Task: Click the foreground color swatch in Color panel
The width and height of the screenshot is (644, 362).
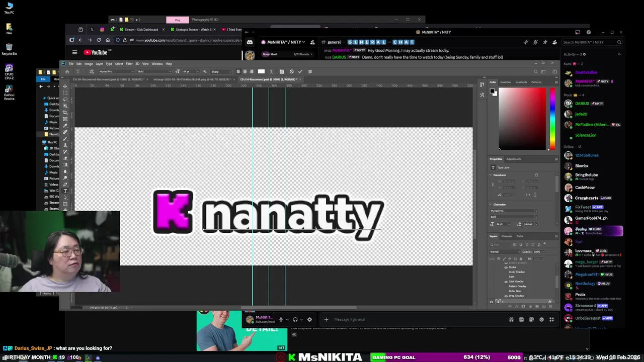Action: [493, 91]
